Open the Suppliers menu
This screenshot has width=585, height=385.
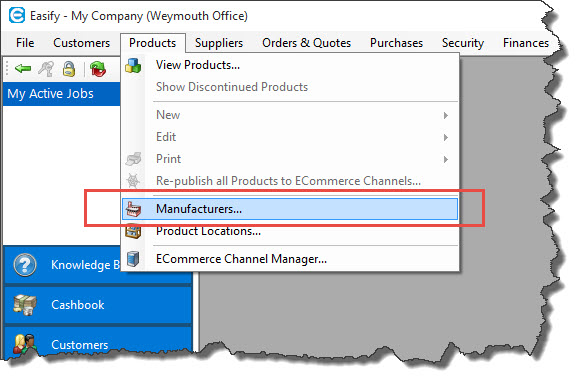point(219,43)
